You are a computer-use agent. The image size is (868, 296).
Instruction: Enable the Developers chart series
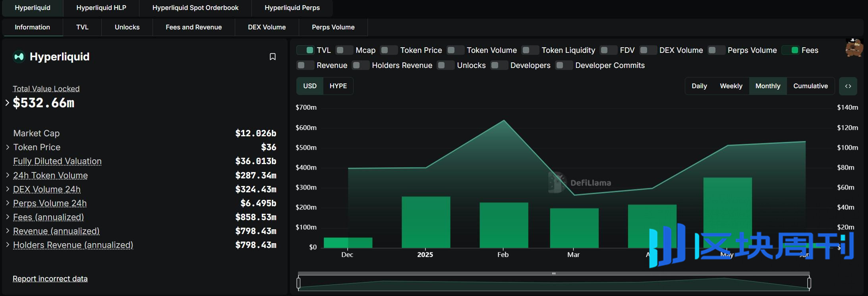(499, 66)
